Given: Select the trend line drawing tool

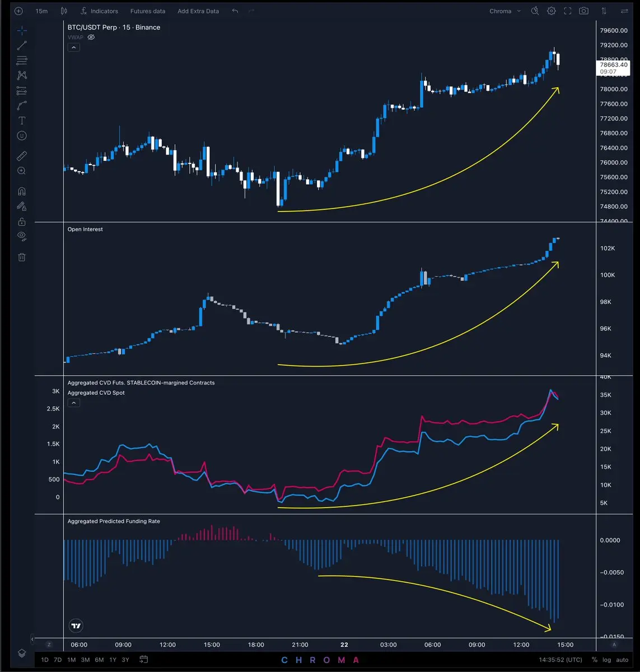Looking at the screenshot, I should tap(22, 45).
